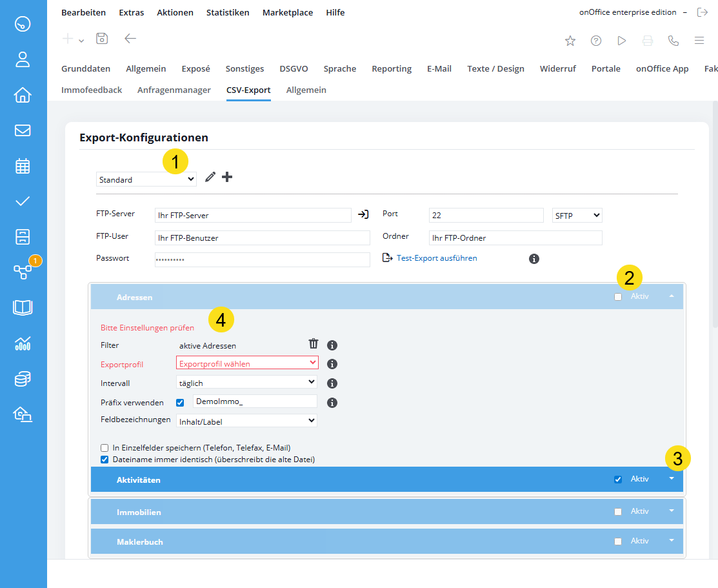
Task: Click the plus icon to add an export configuration
Action: (x=227, y=177)
